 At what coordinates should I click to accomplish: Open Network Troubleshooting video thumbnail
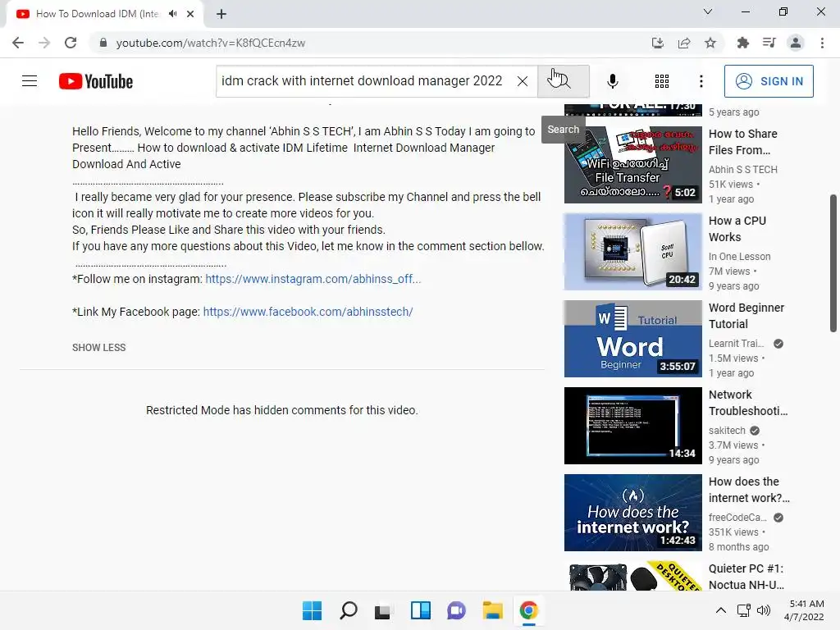pyautogui.click(x=632, y=426)
